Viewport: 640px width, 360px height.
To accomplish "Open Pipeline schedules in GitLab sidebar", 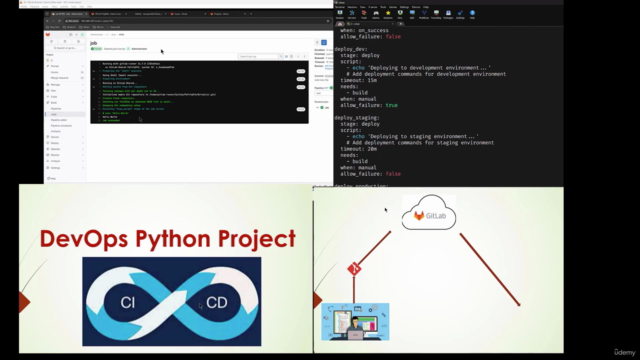I will 61,126.
